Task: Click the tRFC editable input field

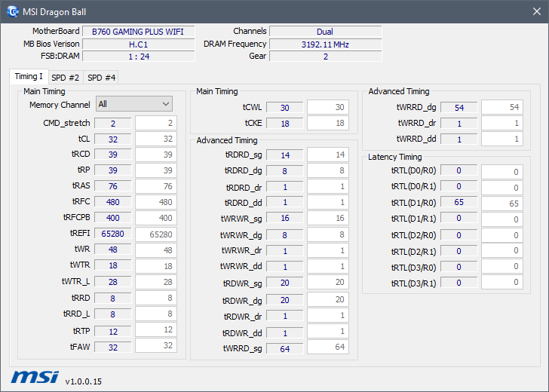Action: (156, 202)
